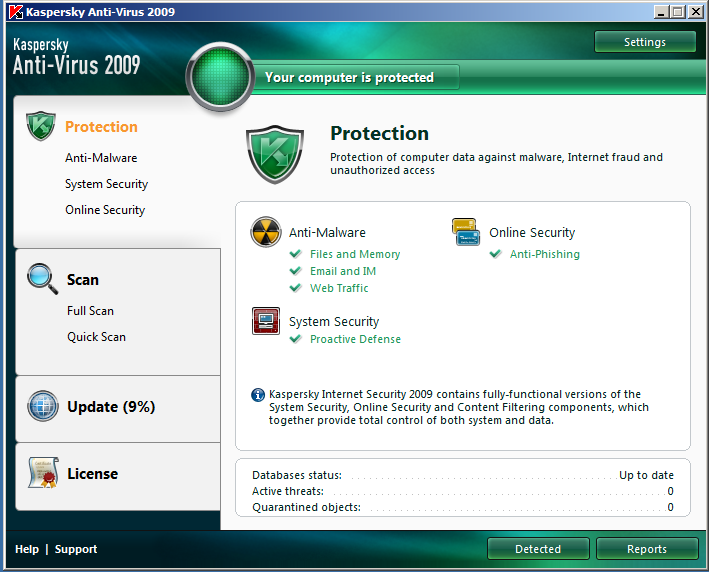Viewport: 709px width, 572px height.
Task: Start a Full Scan from sidebar
Action: click(90, 311)
